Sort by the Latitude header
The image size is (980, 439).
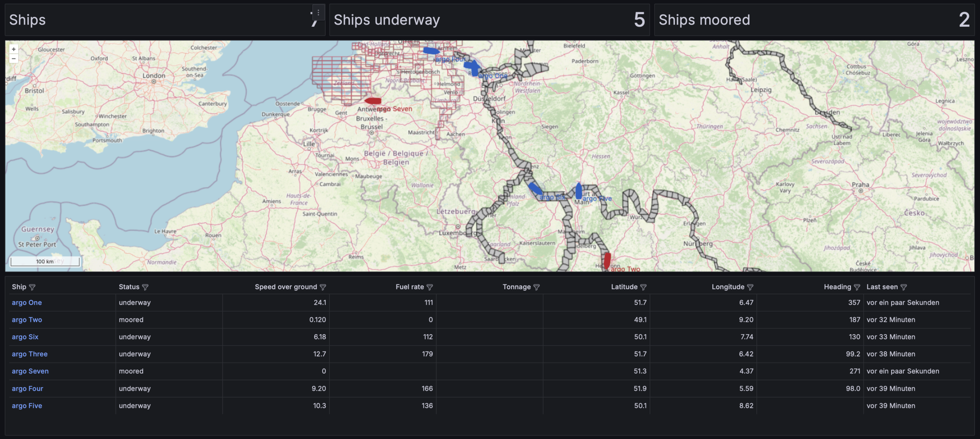pyautogui.click(x=624, y=287)
